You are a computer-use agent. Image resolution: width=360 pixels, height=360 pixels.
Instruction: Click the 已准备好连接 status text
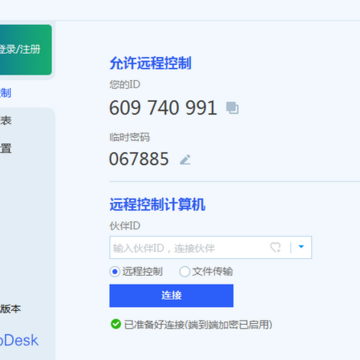point(198,324)
